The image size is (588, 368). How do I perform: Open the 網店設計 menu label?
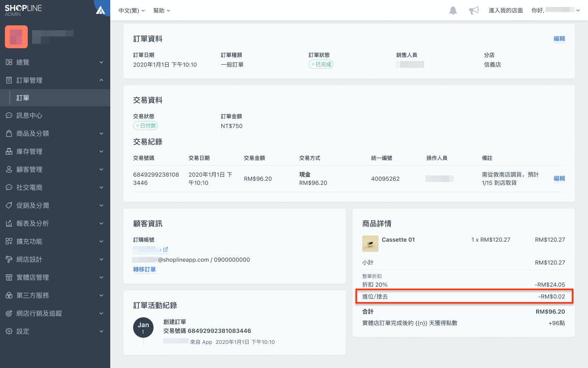[x=29, y=259]
